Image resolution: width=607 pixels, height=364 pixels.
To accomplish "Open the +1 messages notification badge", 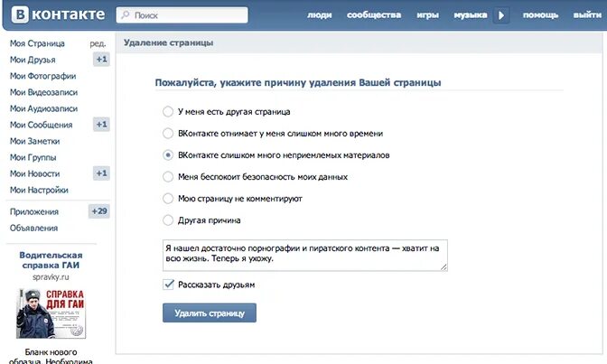I will coord(101,125).
